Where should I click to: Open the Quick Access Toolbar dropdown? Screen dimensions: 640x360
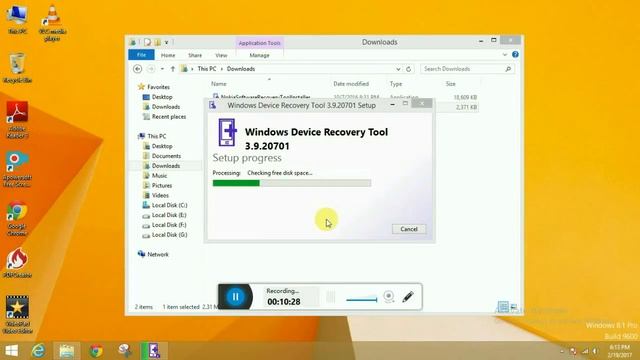point(167,42)
